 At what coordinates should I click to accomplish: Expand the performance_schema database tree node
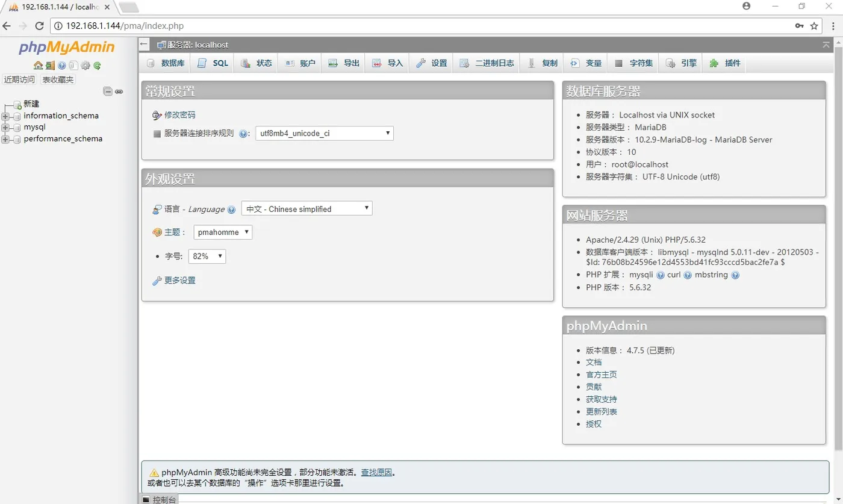(5, 139)
